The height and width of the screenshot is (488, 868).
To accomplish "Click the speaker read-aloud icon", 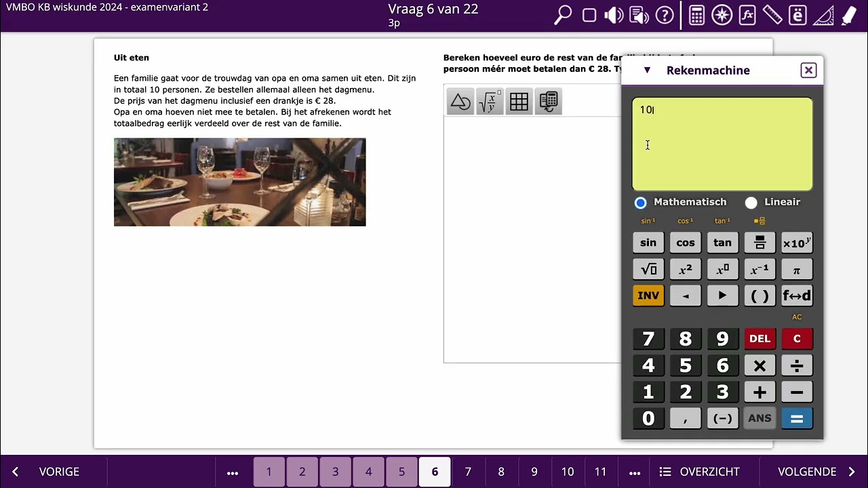I will tap(614, 16).
